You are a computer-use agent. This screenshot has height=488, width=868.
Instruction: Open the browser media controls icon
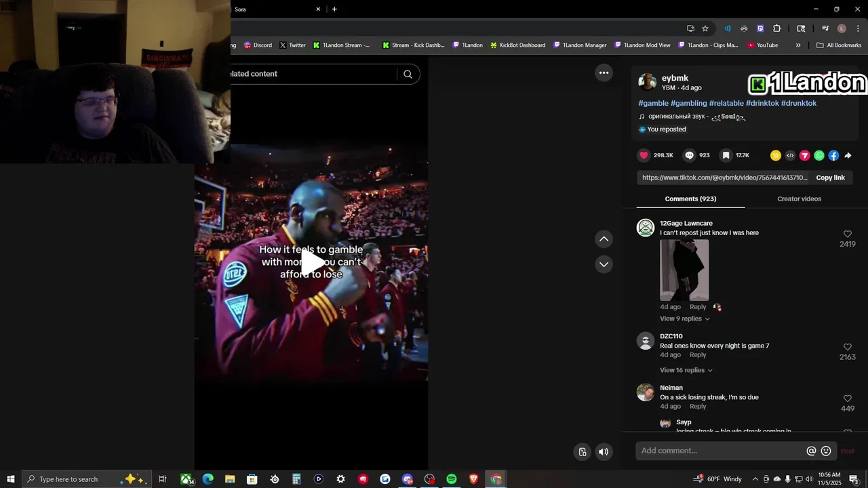tap(825, 28)
